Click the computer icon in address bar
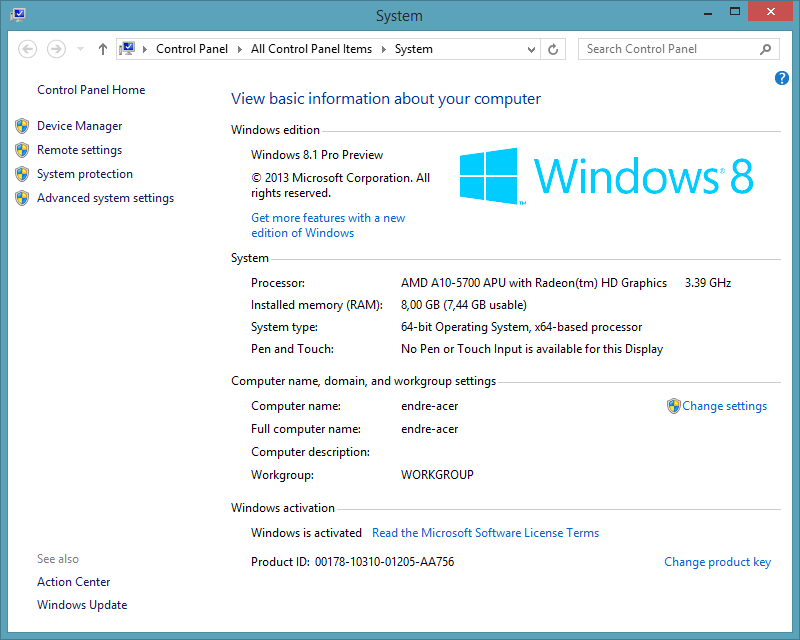 (127, 48)
